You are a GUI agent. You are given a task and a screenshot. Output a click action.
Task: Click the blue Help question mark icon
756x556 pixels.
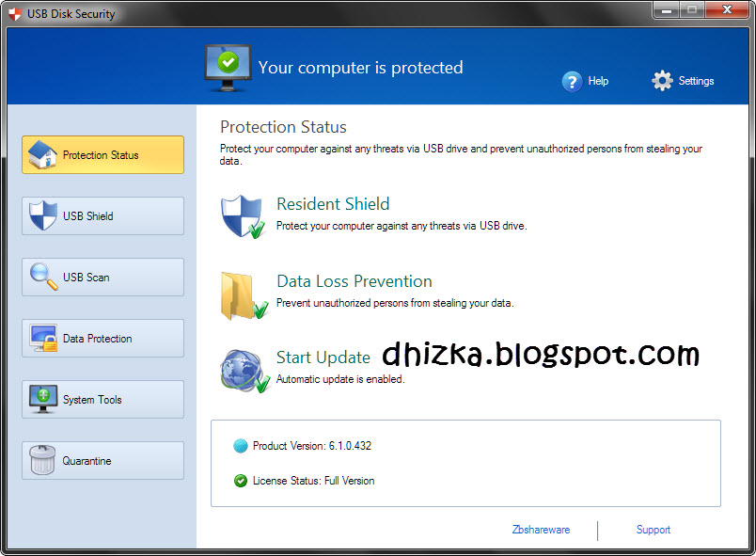(x=572, y=81)
